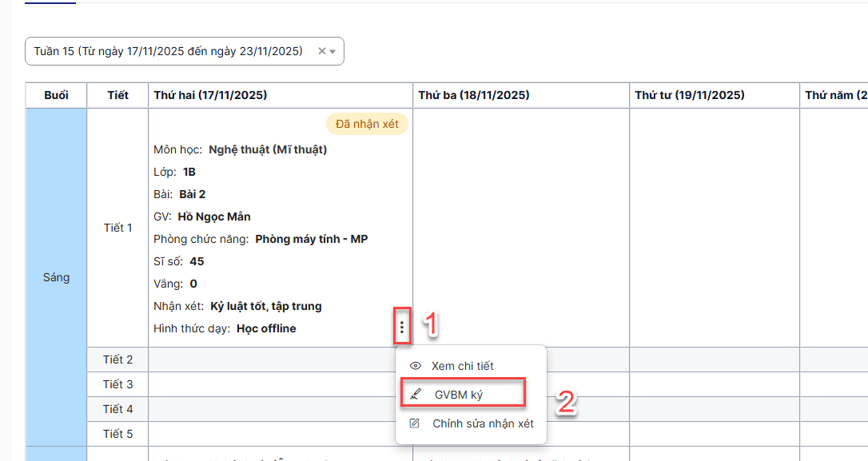Click the Thứ tư (19/11/2025) column header
Screen dimensions: 868x461
pos(690,95)
